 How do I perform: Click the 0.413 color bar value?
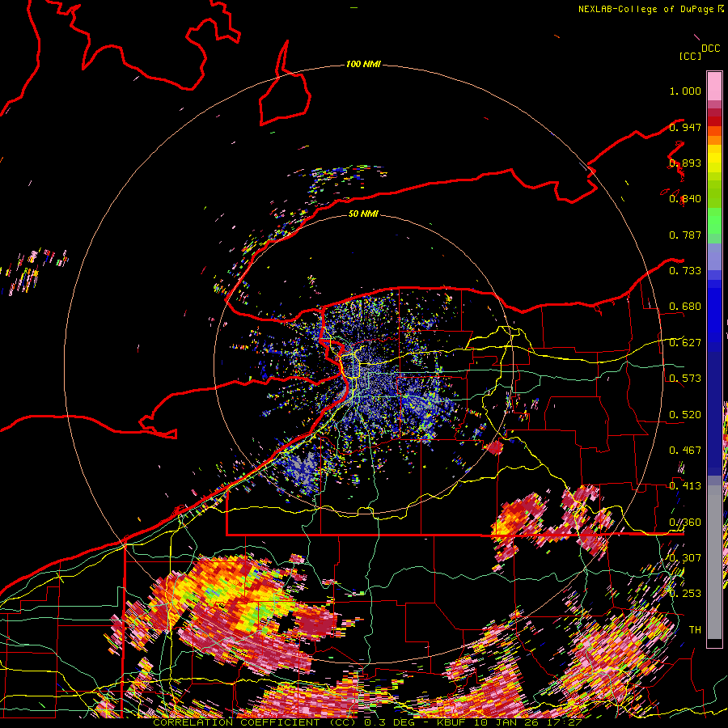pyautogui.click(x=685, y=486)
